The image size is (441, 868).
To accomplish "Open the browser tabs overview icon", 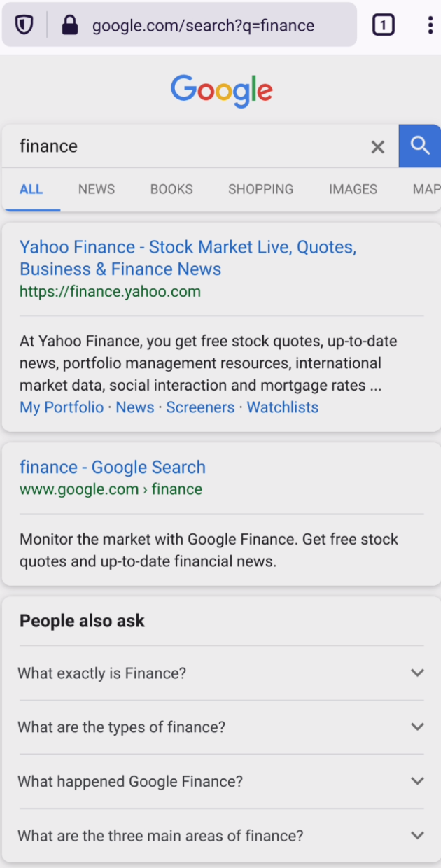I will [384, 25].
